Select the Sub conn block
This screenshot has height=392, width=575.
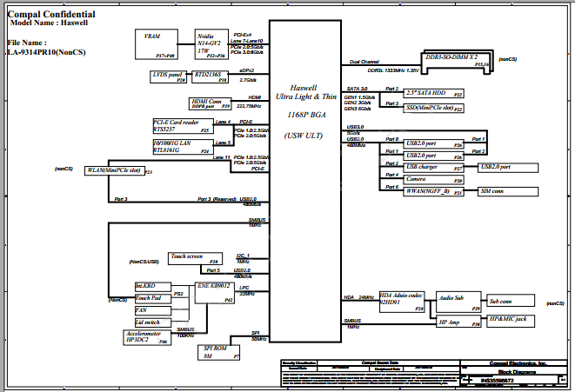[x=511, y=301]
